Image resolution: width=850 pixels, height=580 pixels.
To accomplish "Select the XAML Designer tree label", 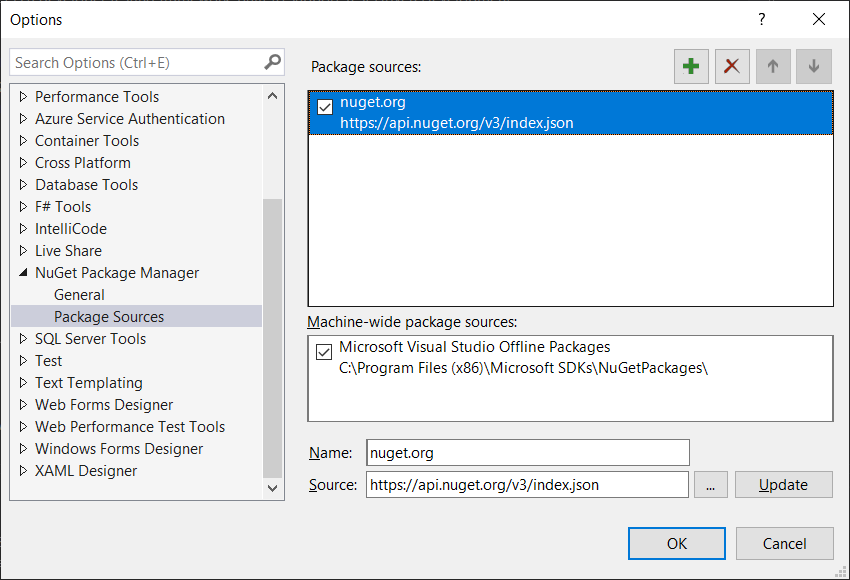I will [86, 471].
